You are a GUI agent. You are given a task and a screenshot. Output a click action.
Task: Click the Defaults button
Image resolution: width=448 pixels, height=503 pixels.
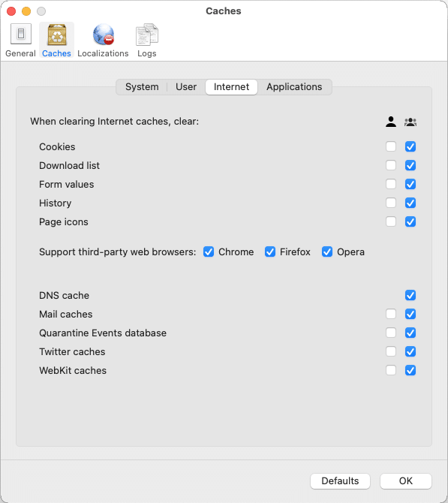click(x=340, y=481)
